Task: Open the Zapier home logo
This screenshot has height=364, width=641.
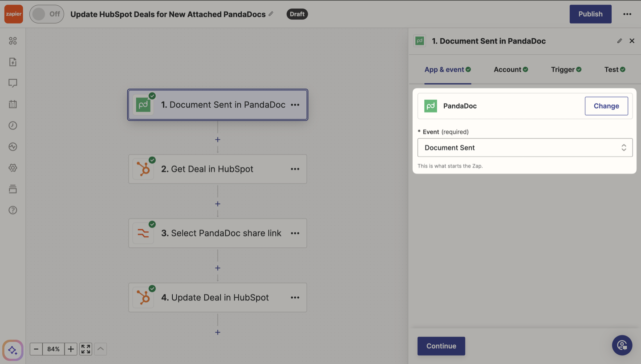Action: point(13,14)
